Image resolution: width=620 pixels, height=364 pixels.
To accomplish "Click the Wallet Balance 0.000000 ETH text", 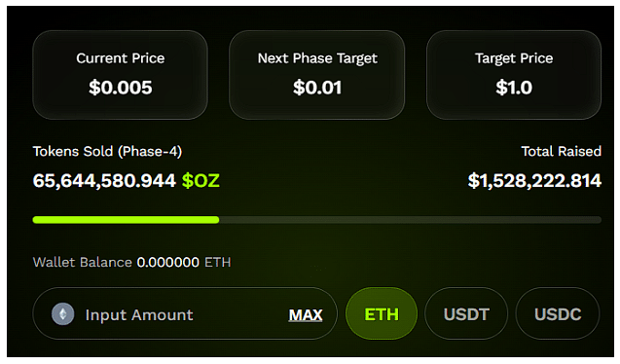I will coord(131,262).
